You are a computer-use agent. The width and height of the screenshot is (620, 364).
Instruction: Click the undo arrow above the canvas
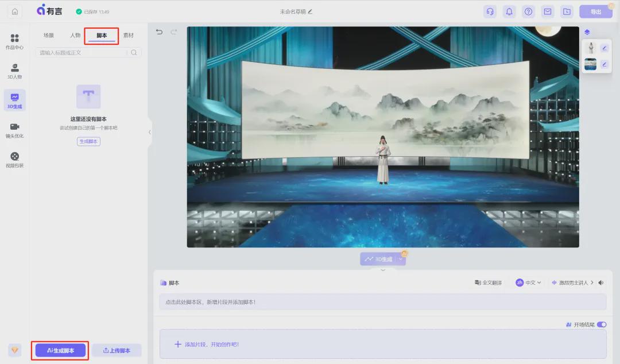tap(160, 32)
